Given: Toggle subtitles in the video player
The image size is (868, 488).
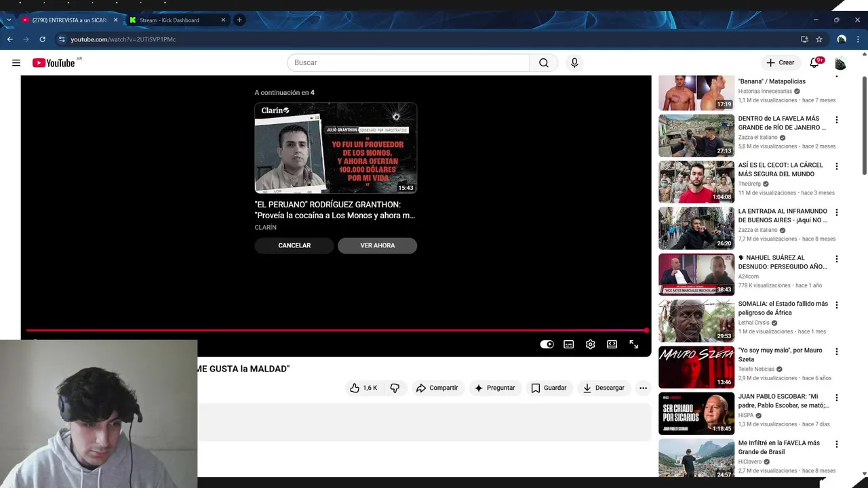Looking at the screenshot, I should click(x=569, y=344).
